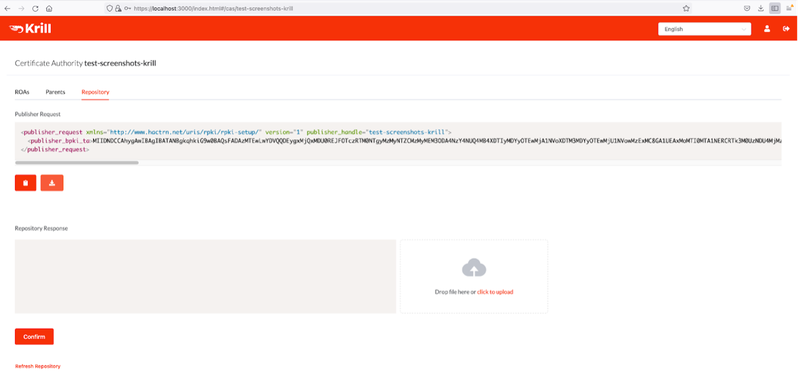Bookmark this page with star icon
This screenshot has height=379, width=800.
(686, 9)
